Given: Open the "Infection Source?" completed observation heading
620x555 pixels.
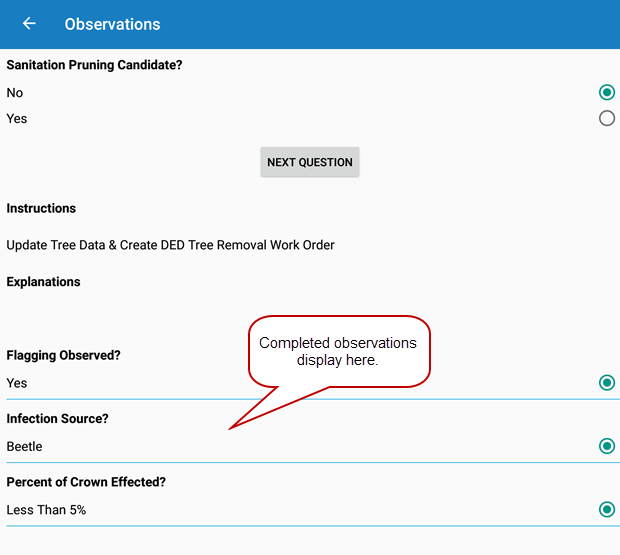Looking at the screenshot, I should 57,419.
